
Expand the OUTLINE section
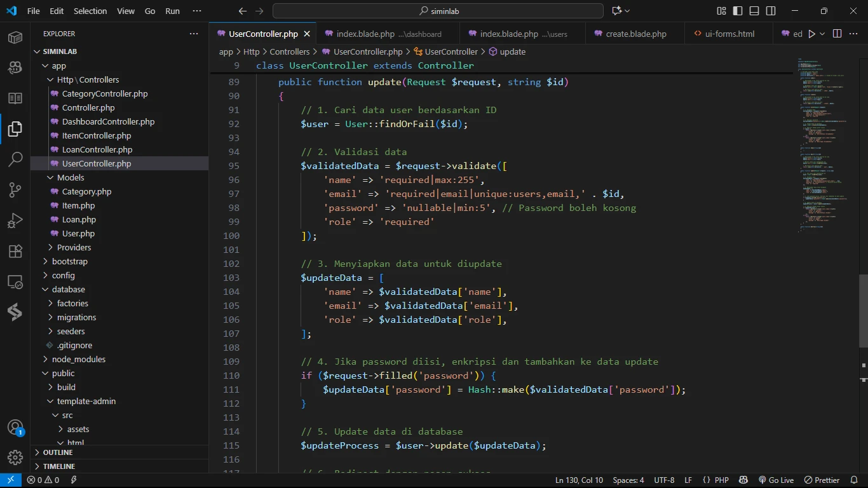58,452
